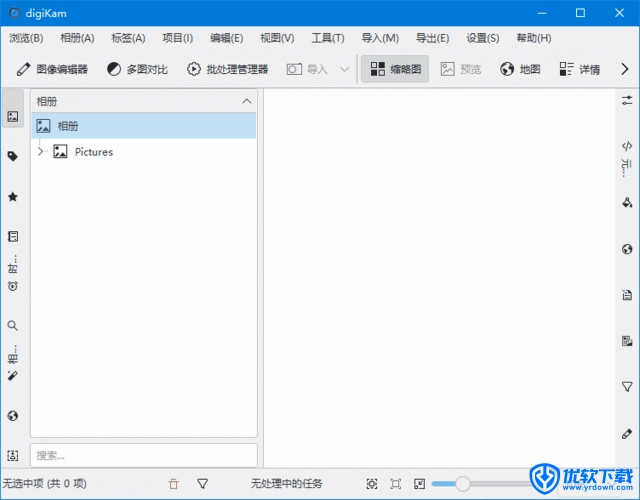The width and height of the screenshot is (640, 500).
Task: Open the 视图(V) menu
Action: pyautogui.click(x=277, y=38)
